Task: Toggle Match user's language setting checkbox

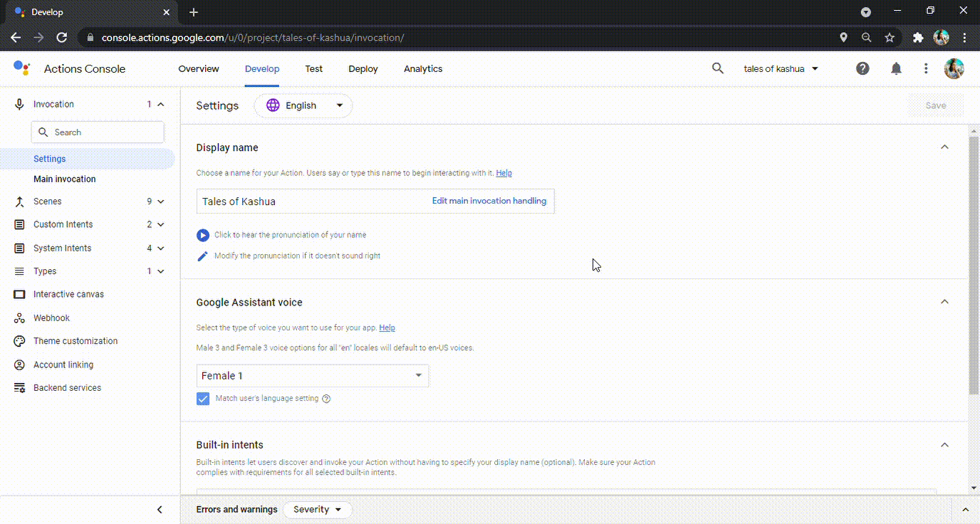Action: click(203, 399)
